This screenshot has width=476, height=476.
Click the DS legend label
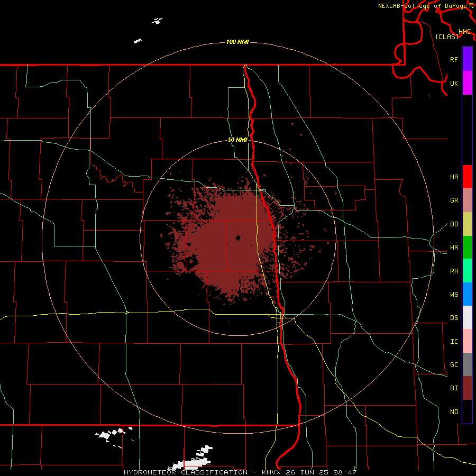[454, 318]
